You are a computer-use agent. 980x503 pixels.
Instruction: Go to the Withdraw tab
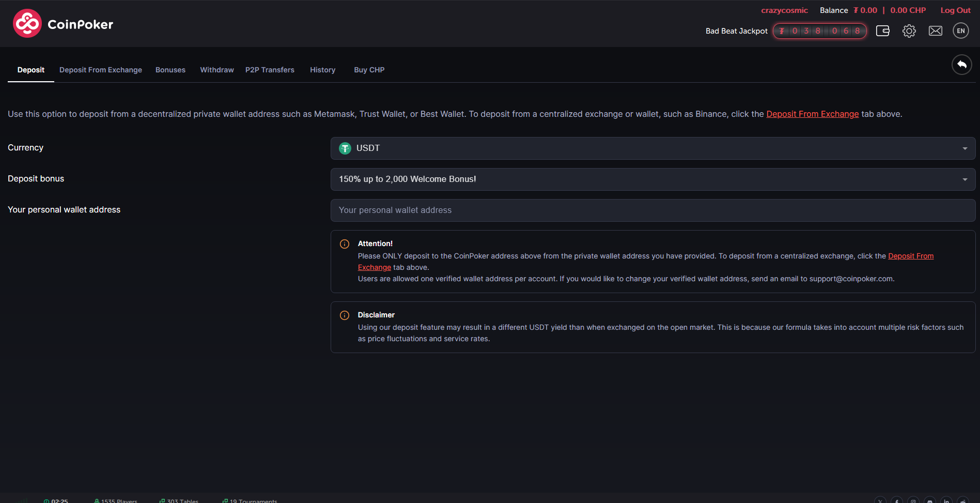click(217, 70)
